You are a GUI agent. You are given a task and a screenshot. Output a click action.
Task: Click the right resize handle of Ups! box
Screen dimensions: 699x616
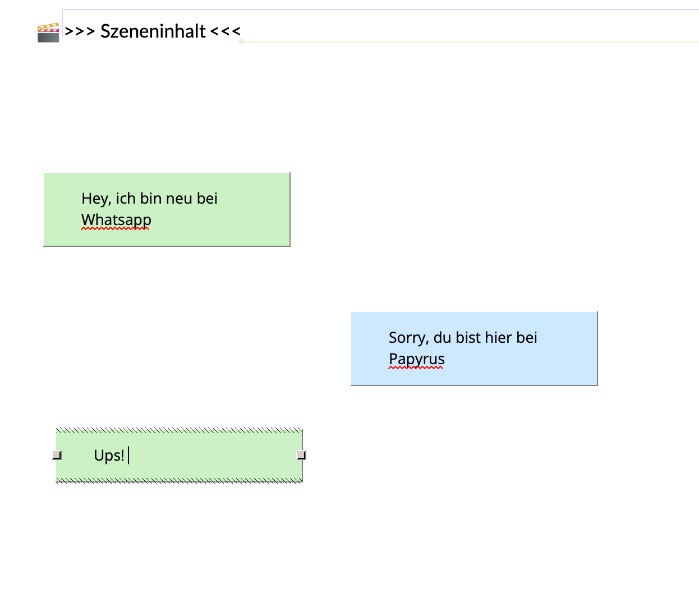click(x=301, y=455)
